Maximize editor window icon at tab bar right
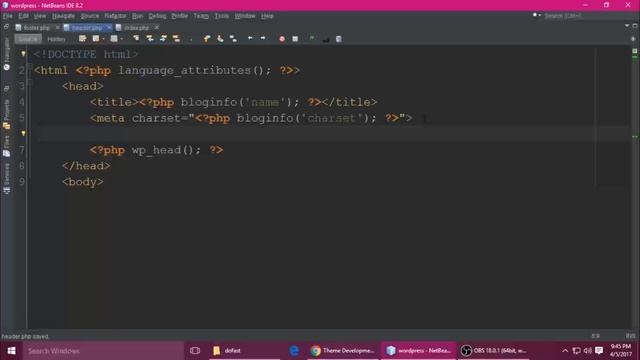 tap(635, 26)
